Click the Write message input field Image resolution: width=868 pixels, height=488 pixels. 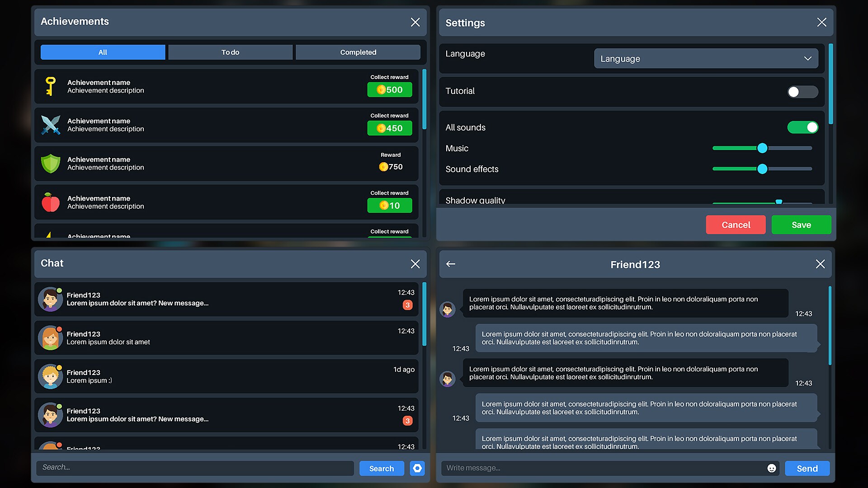(x=588, y=468)
